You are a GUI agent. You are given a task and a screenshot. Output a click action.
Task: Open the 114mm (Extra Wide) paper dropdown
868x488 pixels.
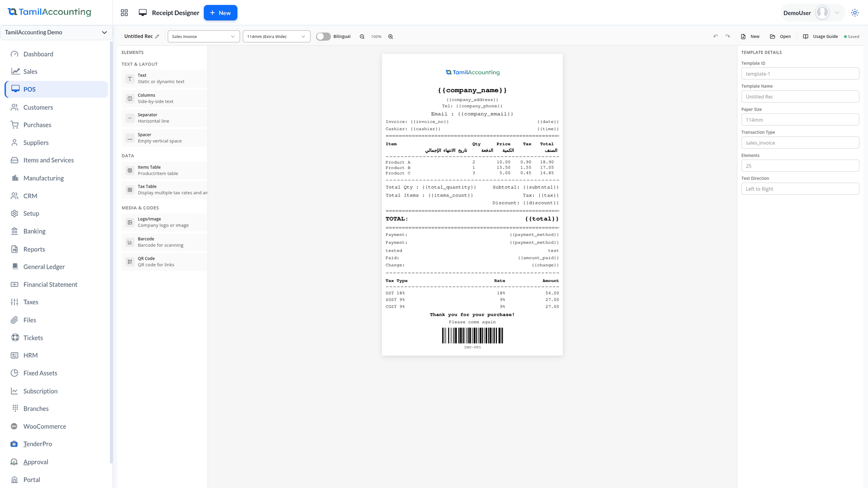pos(276,37)
